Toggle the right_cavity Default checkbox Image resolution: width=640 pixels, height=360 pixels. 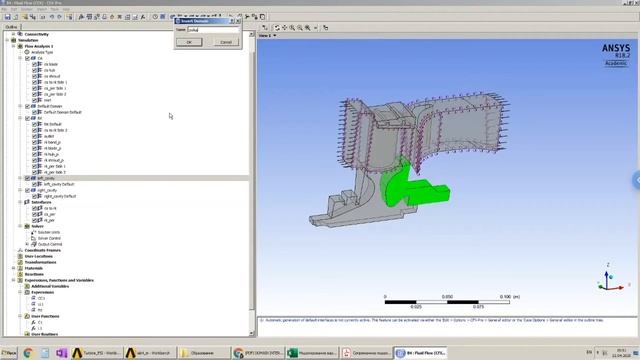[35, 196]
